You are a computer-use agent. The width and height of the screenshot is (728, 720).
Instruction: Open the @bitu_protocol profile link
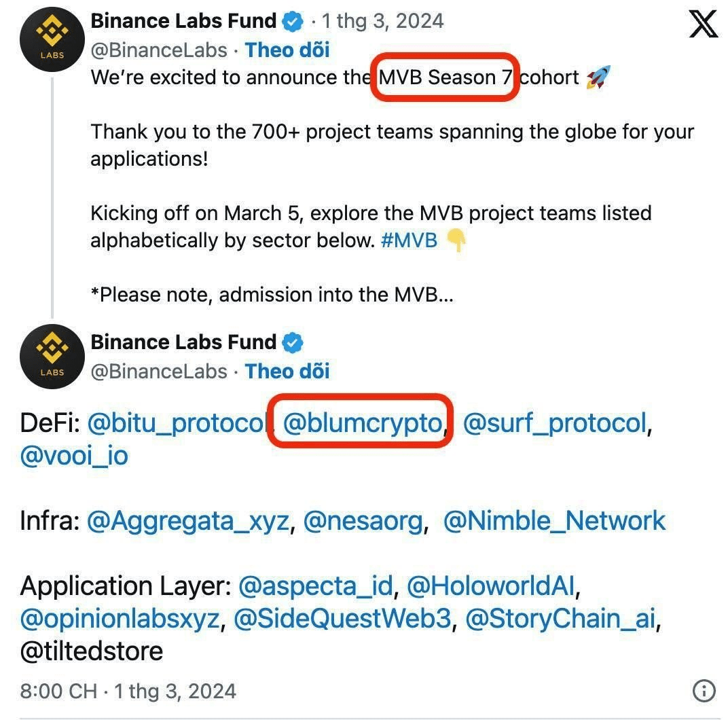click(175, 423)
